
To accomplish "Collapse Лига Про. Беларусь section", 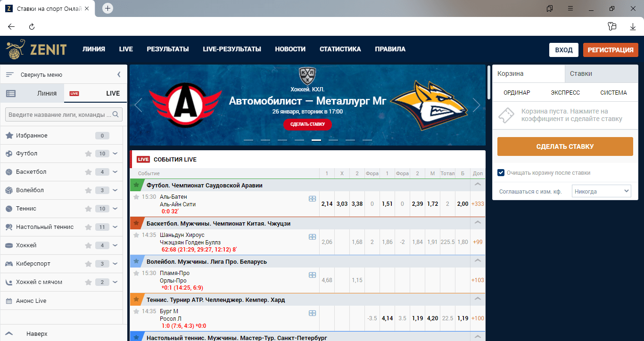I will pos(478,261).
